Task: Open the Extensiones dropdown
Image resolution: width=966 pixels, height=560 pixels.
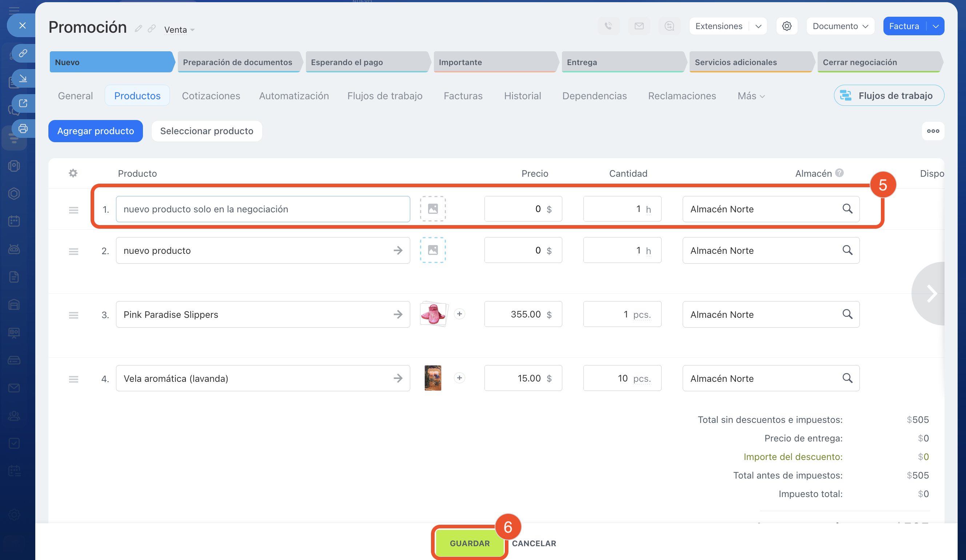Action: [x=758, y=26]
